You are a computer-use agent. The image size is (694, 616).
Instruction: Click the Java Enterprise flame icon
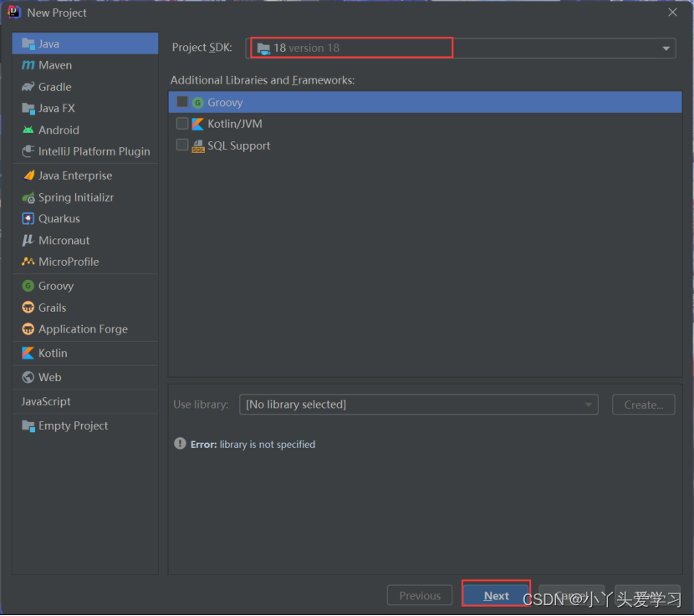28,176
